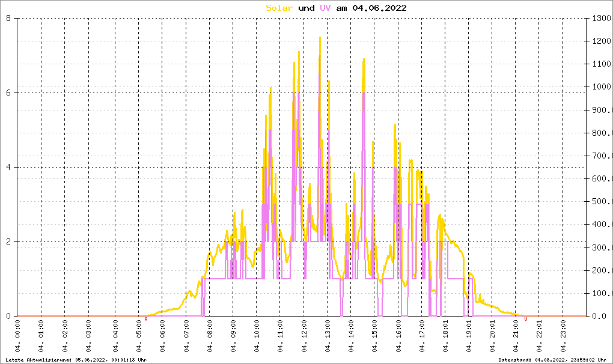Click the right axis label '300.0'

(602, 247)
